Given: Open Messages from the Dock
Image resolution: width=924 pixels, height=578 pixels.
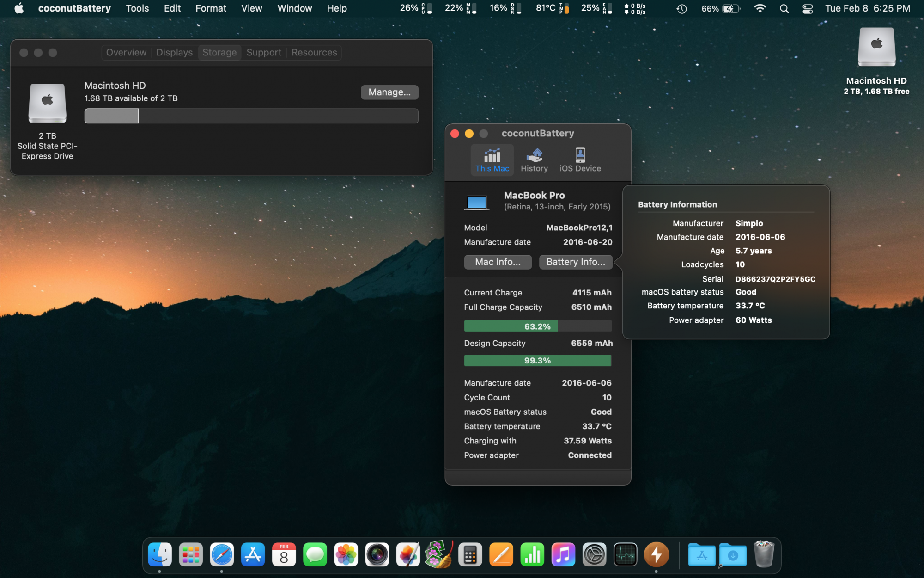Looking at the screenshot, I should tap(315, 554).
